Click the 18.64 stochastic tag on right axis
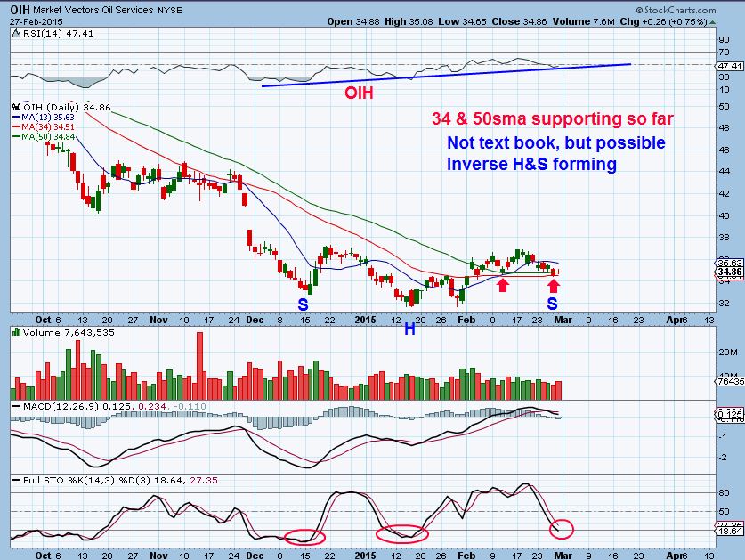This screenshot has height=560, width=745. click(x=729, y=531)
